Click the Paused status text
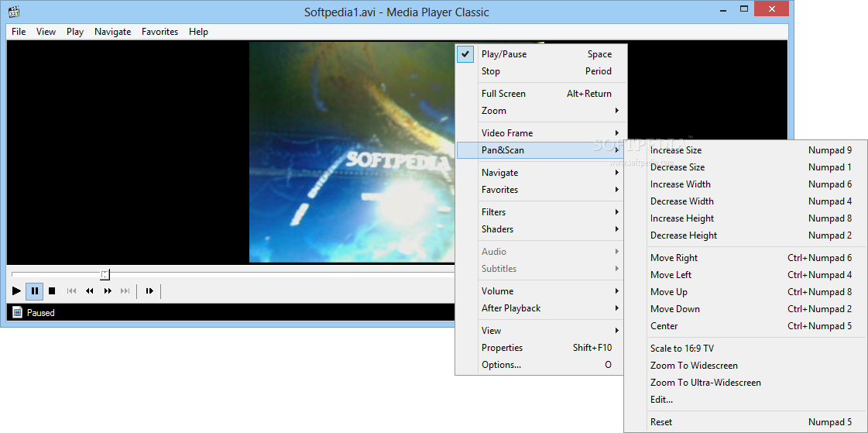Image resolution: width=868 pixels, height=433 pixels. [41, 313]
